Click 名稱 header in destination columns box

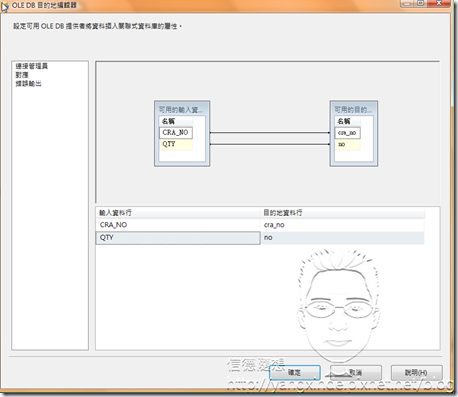[347, 121]
